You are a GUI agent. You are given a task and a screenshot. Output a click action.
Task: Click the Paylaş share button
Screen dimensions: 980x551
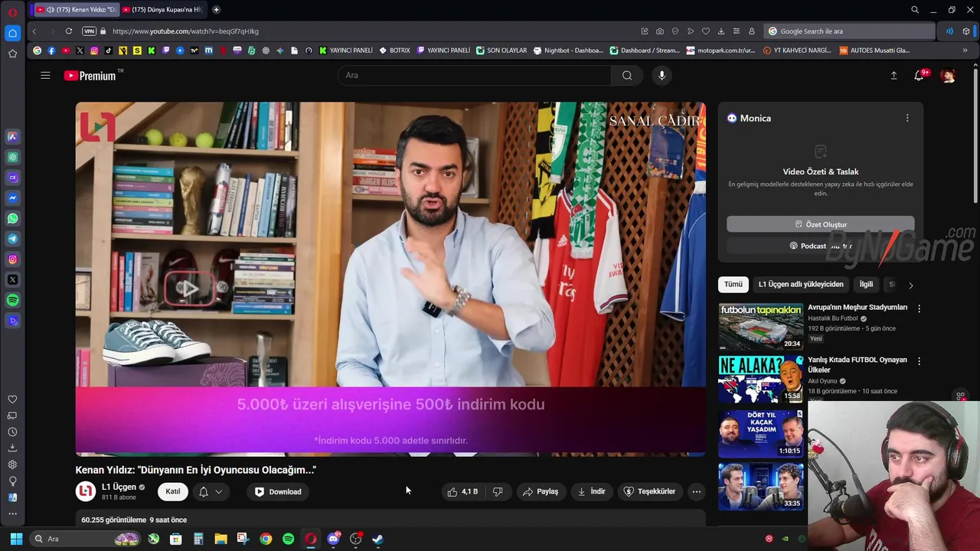pyautogui.click(x=541, y=491)
